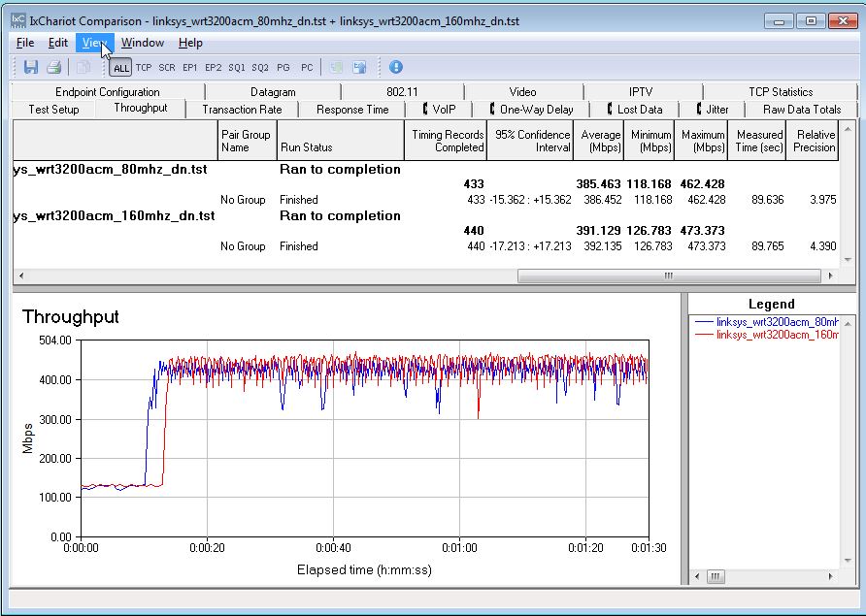Viewport: 866px width, 616px height.
Task: Switch to Raw Data Totals tab
Action: 801,110
